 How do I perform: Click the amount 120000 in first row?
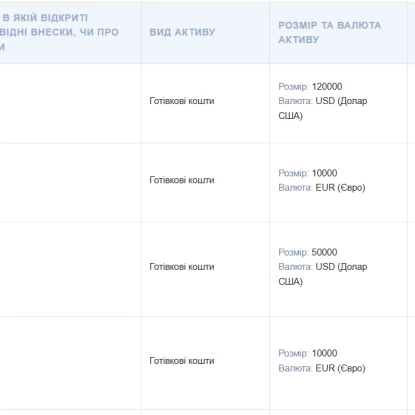[x=327, y=87]
